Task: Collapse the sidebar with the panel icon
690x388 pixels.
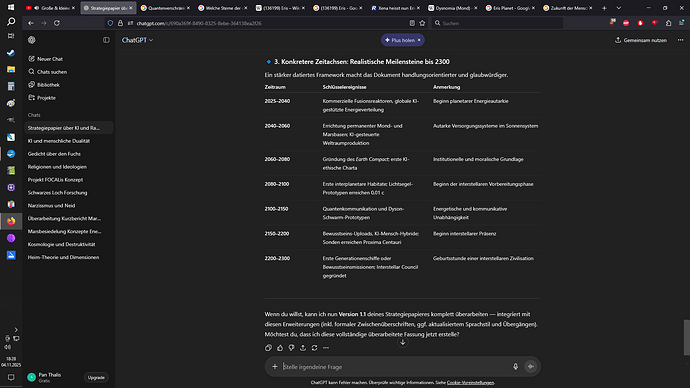Action: pos(106,40)
